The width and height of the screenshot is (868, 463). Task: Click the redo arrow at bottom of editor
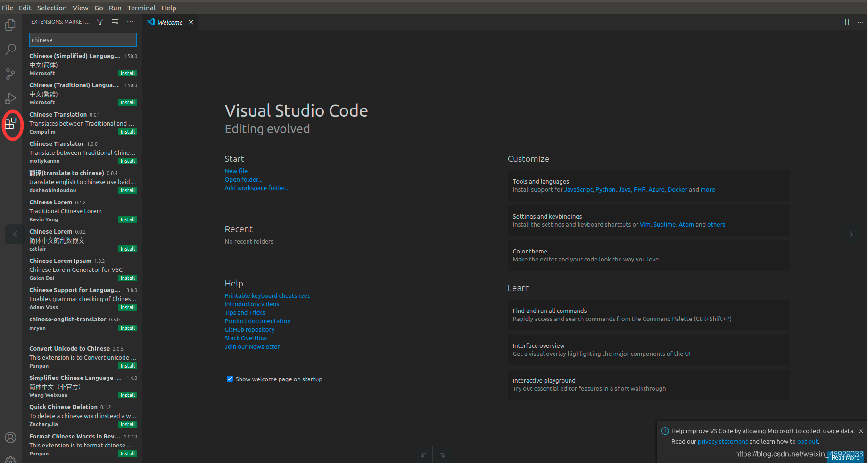(x=442, y=455)
